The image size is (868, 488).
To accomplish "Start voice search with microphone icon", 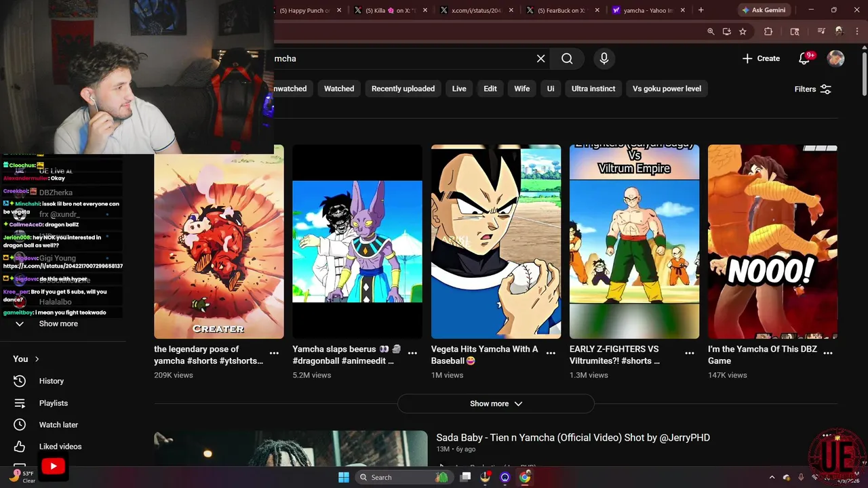I will click(x=604, y=59).
